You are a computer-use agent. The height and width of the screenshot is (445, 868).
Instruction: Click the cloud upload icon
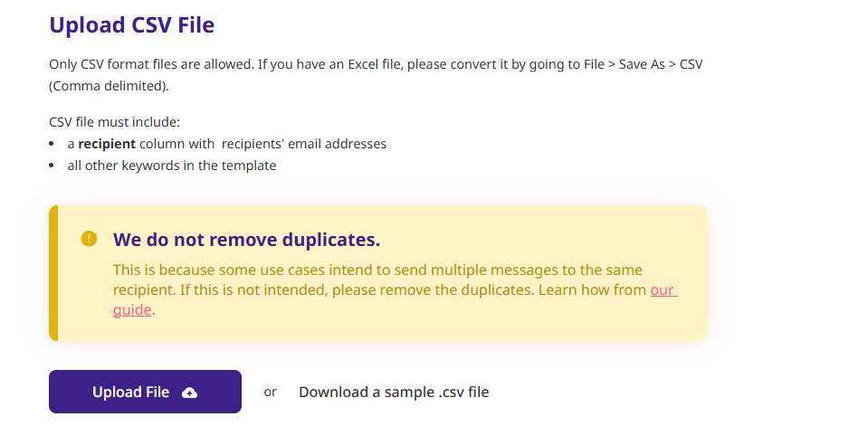click(x=189, y=393)
